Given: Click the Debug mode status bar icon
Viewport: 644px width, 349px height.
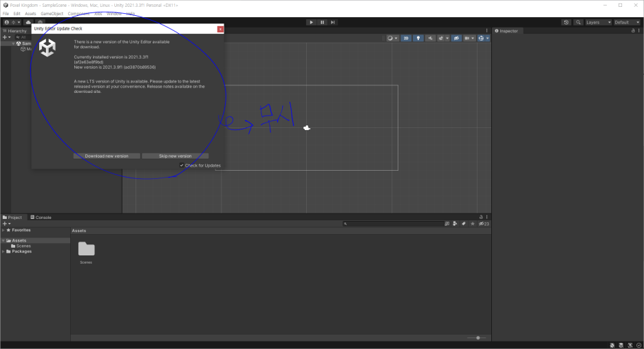Looking at the screenshot, I should (612, 346).
